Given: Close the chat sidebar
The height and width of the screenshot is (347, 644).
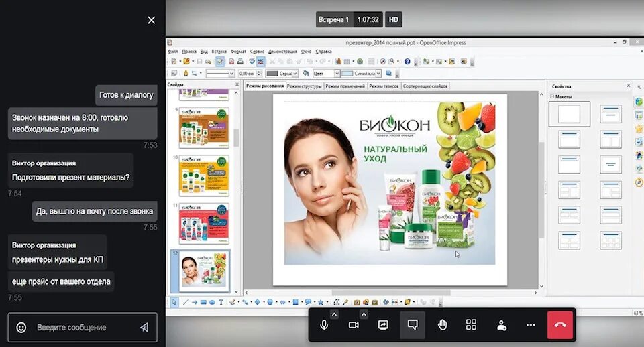Looking at the screenshot, I should pyautogui.click(x=151, y=20).
